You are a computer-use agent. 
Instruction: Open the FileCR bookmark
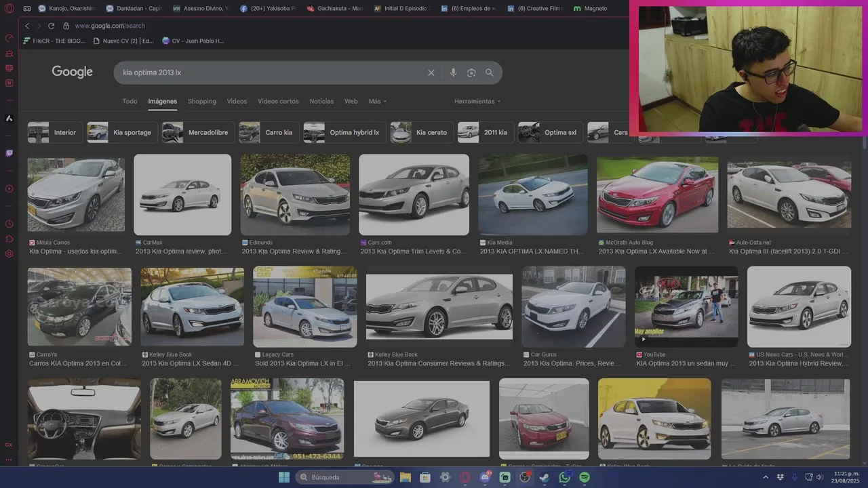54,41
